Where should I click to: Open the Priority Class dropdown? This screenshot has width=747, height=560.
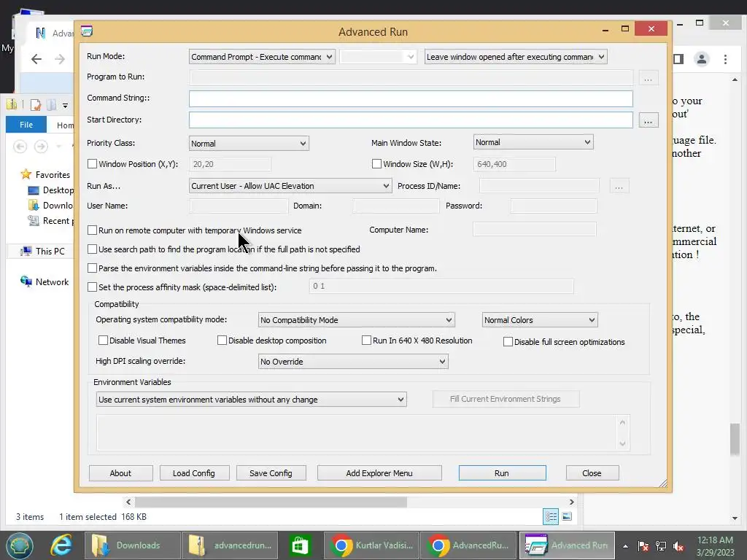249,144
